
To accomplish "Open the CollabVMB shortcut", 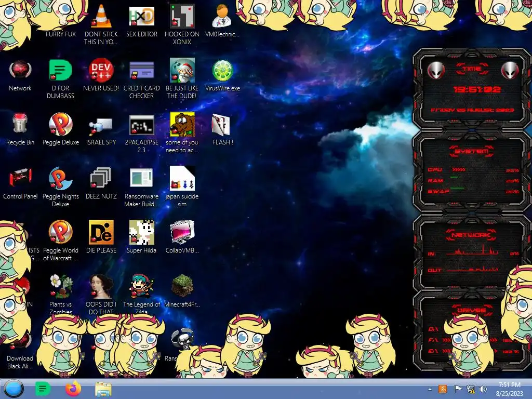I will [x=182, y=237].
